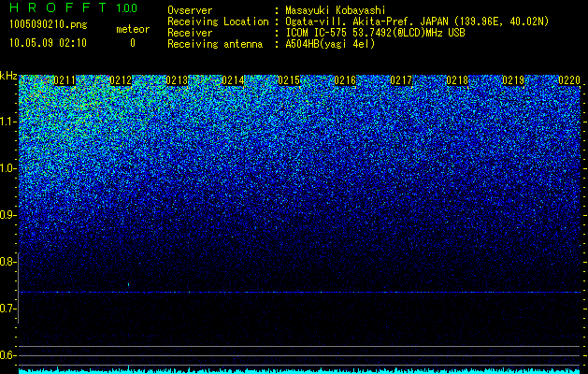588x374 pixels.
Task: Click the 0.9 kHz axis label
Action: pos(8,215)
